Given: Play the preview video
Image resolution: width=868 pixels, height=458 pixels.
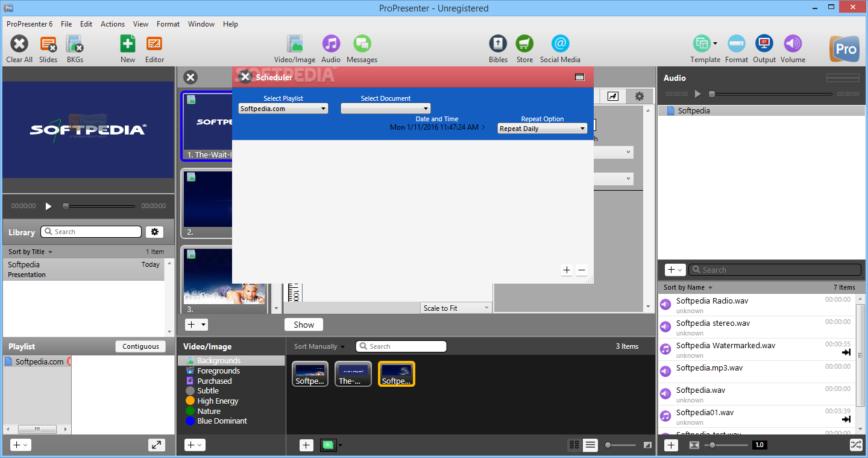Looking at the screenshot, I should pyautogui.click(x=49, y=206).
